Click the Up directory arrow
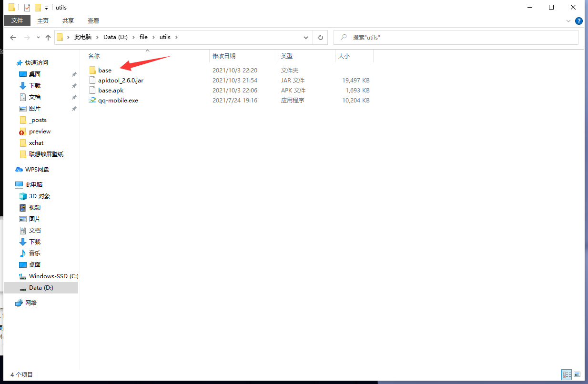 (x=48, y=37)
